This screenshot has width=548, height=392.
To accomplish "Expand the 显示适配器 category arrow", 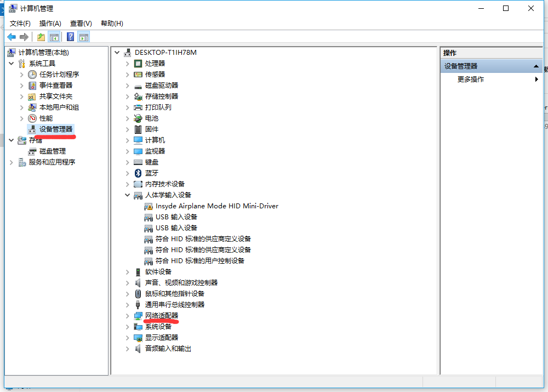I will pyautogui.click(x=128, y=338).
